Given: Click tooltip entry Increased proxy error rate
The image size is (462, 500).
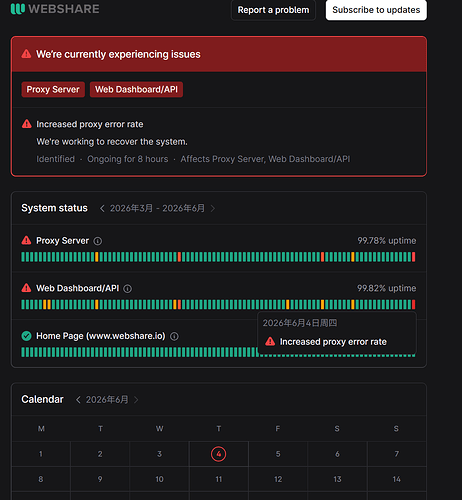Looking at the screenshot, I should coord(333,342).
